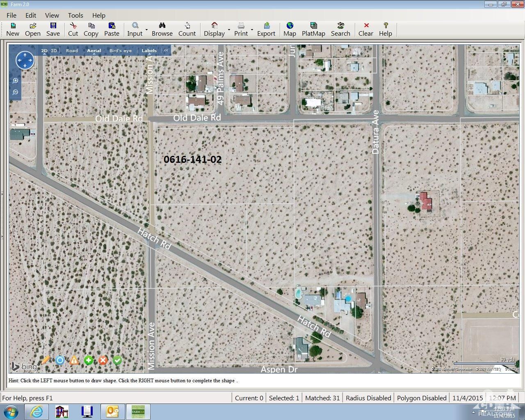
Task: Open the PlatMap tool
Action: 313,29
